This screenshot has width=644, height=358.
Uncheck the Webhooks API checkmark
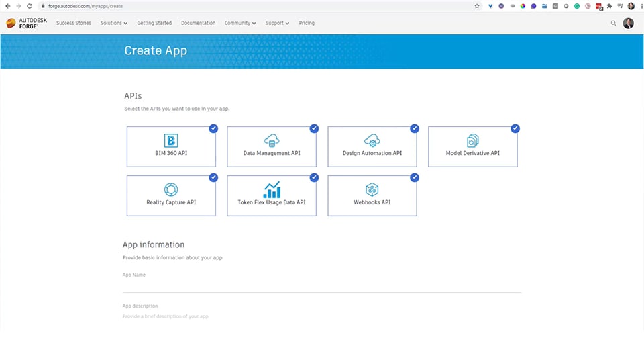tap(415, 177)
